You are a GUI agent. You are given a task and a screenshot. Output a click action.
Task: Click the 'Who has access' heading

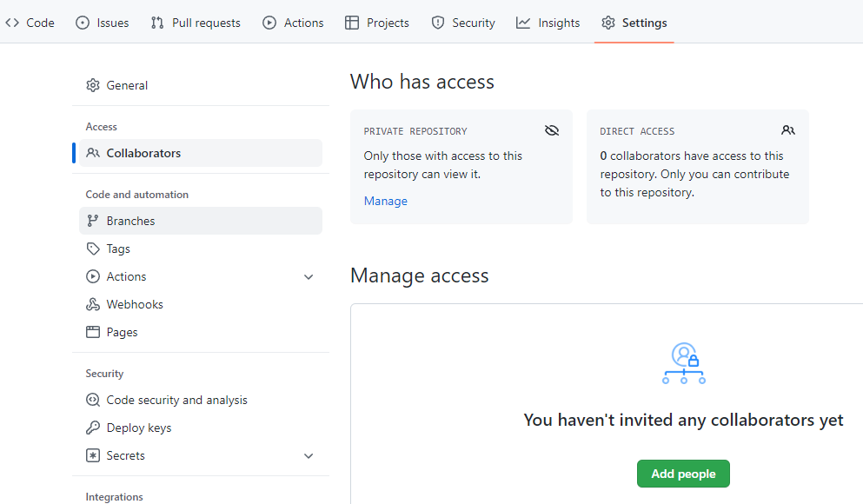[422, 82]
